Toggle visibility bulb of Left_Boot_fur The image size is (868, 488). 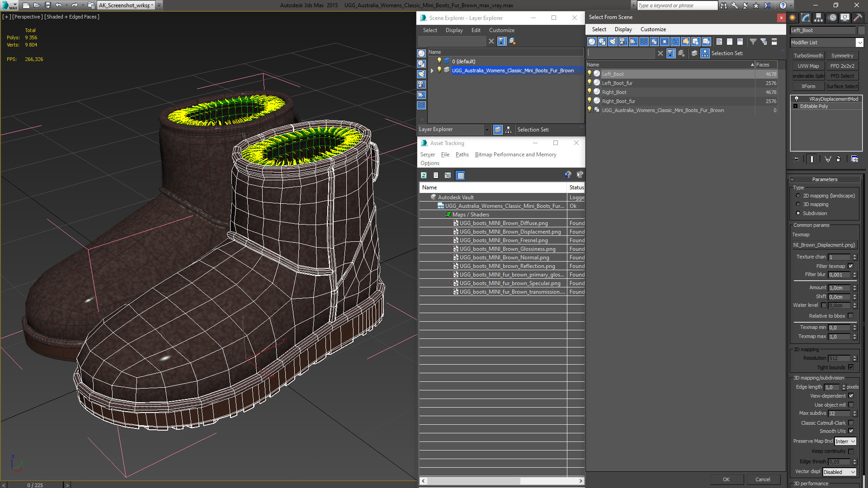pos(589,83)
